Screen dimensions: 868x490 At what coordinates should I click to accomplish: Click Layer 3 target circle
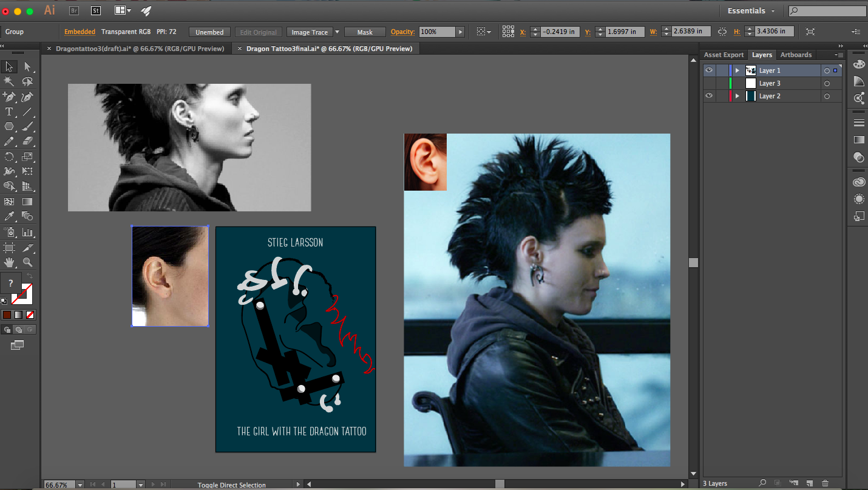tap(827, 84)
